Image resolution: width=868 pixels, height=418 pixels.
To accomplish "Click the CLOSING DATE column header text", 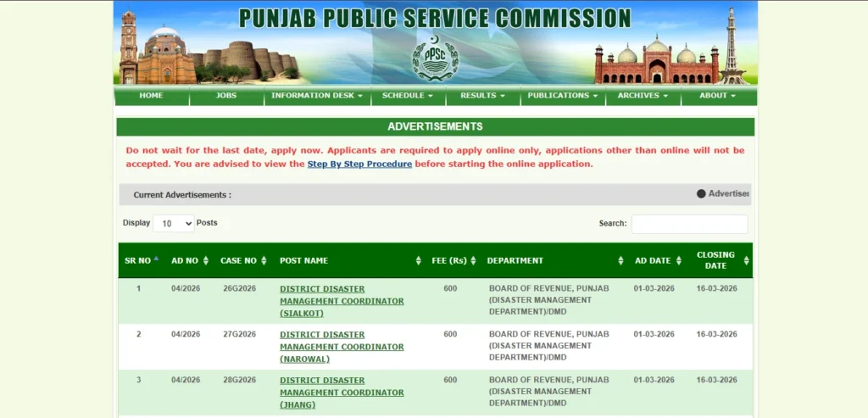I will click(715, 260).
